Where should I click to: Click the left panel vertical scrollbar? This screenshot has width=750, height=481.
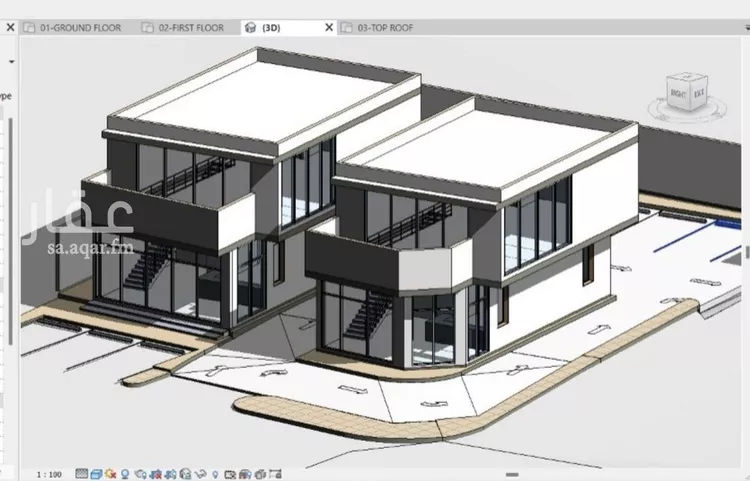[12, 230]
